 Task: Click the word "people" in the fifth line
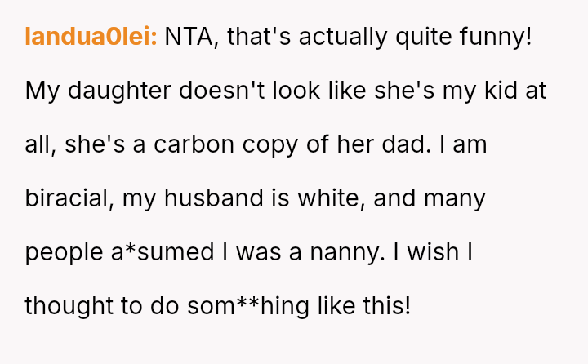click(63, 252)
